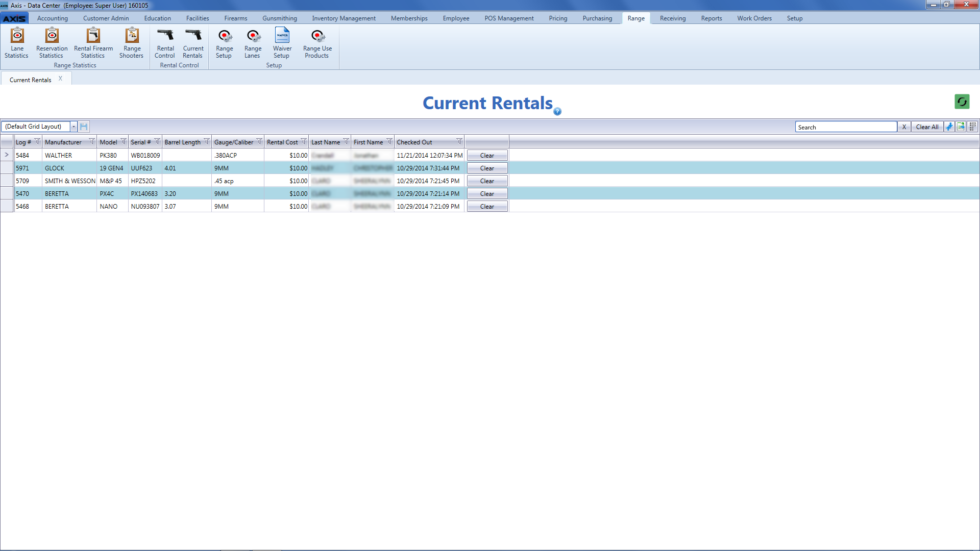Select the UUF623 serial cell
Viewport: 980px width, 551px height.
[145, 168]
